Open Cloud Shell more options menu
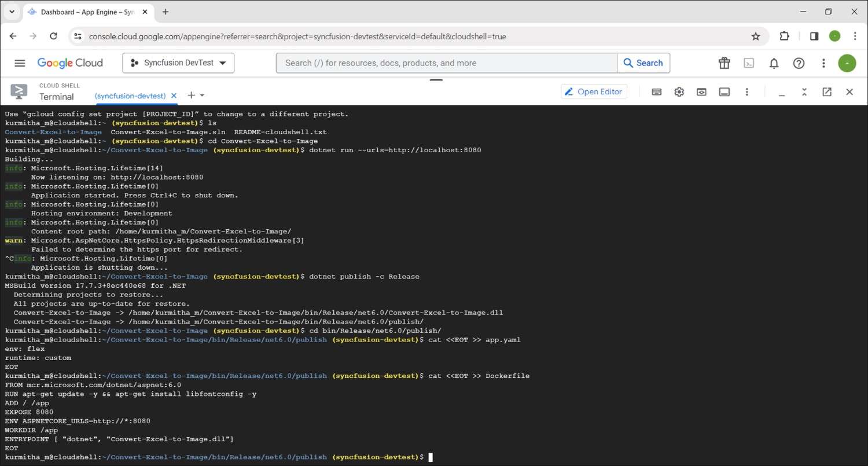This screenshot has height=466, width=868. click(x=747, y=92)
